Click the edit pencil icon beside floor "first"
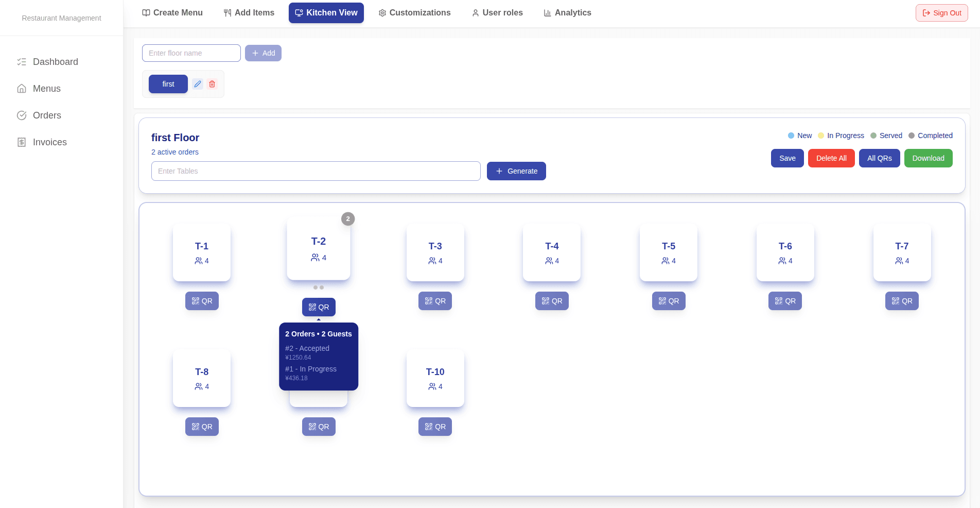Image resolution: width=980 pixels, height=508 pixels. pyautogui.click(x=198, y=84)
